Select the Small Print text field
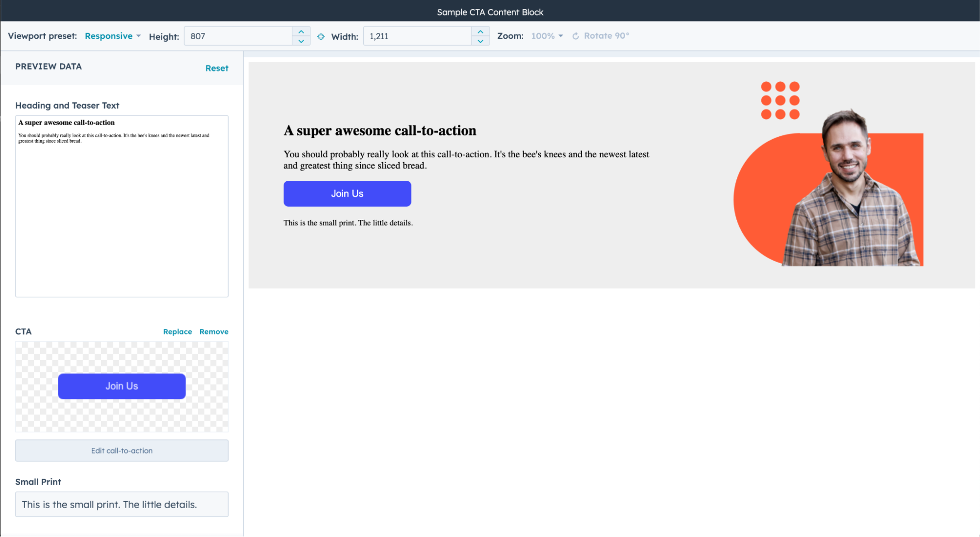The image size is (980, 537). point(122,504)
